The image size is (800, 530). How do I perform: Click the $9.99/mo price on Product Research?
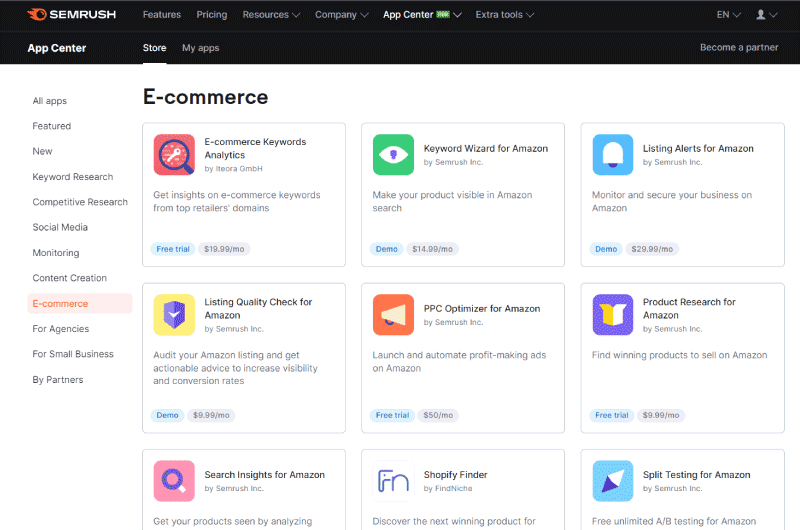[661, 415]
